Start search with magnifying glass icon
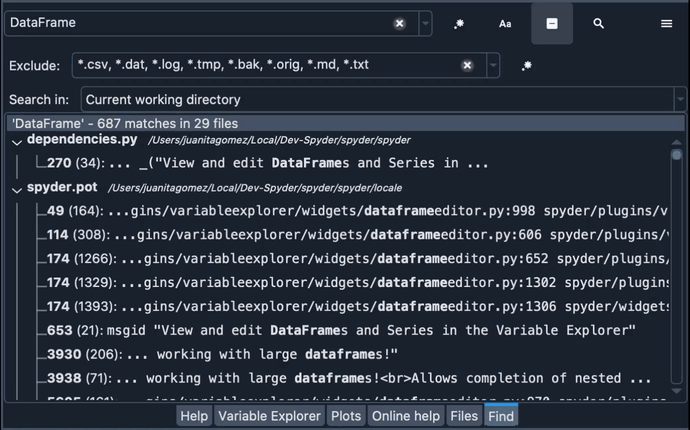Image resolution: width=690 pixels, height=430 pixels. [598, 23]
